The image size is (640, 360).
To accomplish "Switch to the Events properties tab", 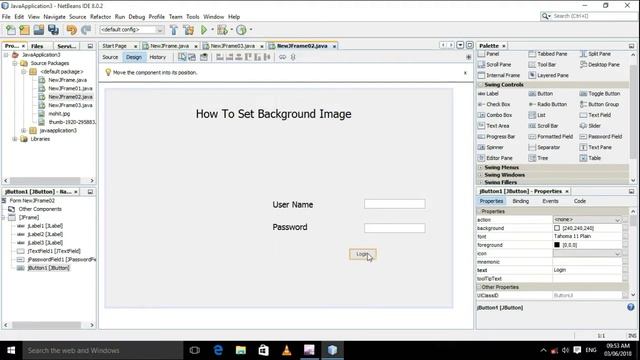I will tap(550, 201).
